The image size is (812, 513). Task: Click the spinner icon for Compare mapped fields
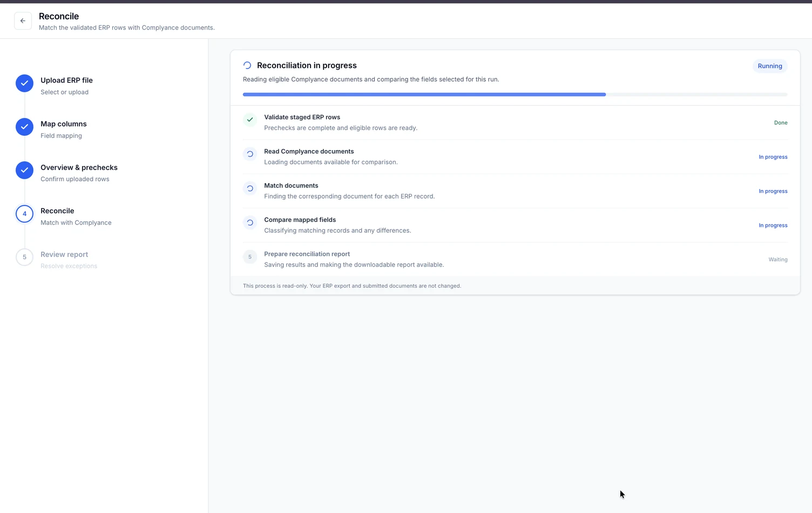250,222
